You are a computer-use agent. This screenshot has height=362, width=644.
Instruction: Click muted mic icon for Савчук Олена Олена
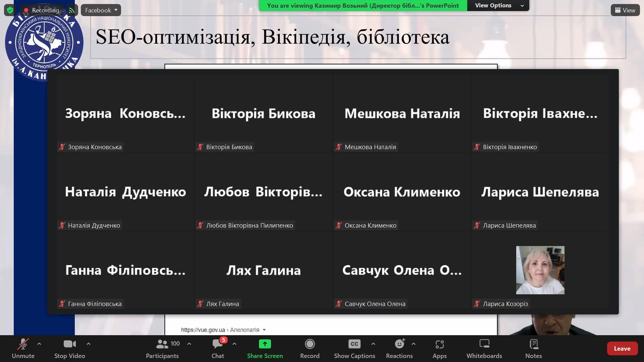[x=339, y=304]
